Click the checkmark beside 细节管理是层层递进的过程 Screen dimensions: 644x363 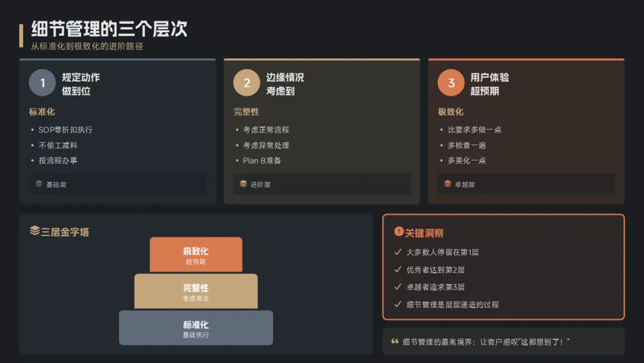(398, 304)
